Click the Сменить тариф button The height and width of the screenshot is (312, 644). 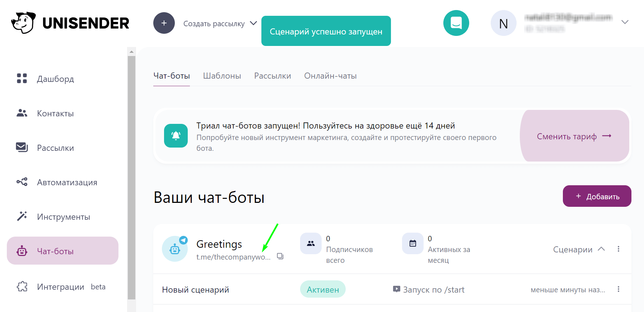(x=574, y=136)
